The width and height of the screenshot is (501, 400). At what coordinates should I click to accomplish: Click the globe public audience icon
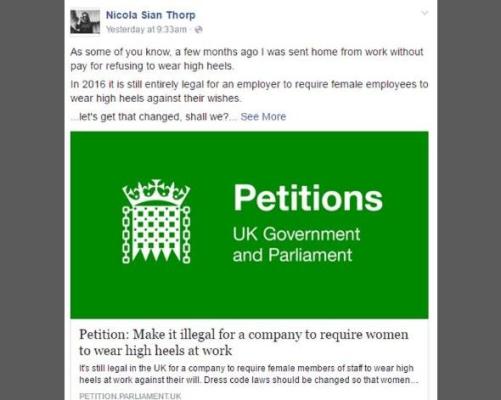[198, 30]
